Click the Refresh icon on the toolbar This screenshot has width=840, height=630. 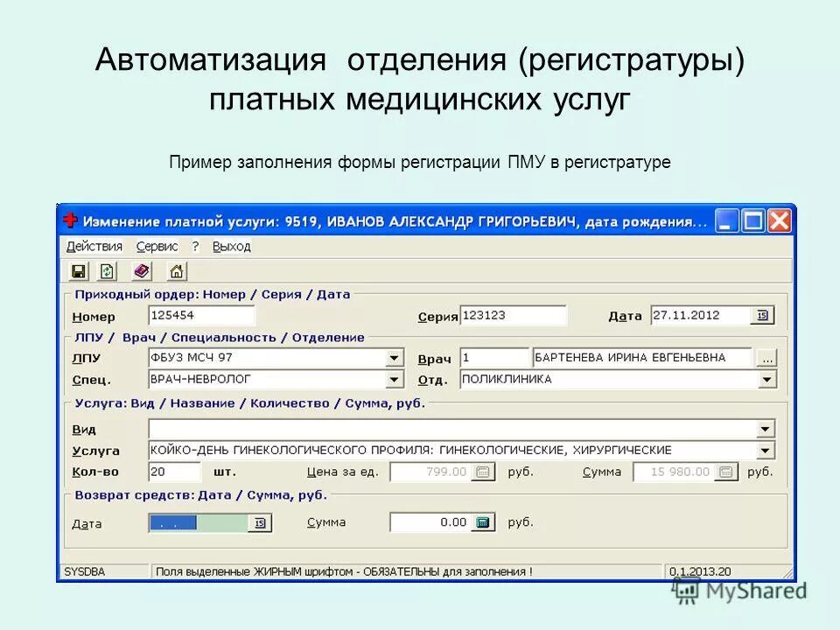(105, 270)
